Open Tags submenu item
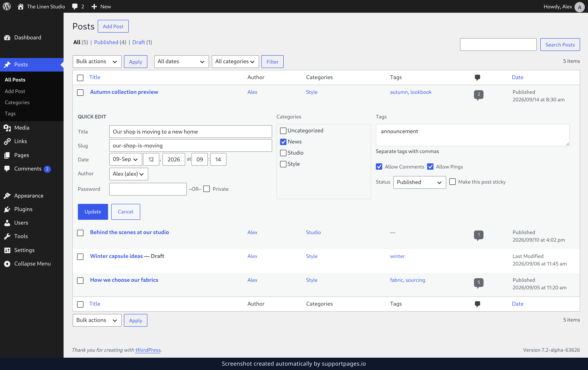 (10, 114)
